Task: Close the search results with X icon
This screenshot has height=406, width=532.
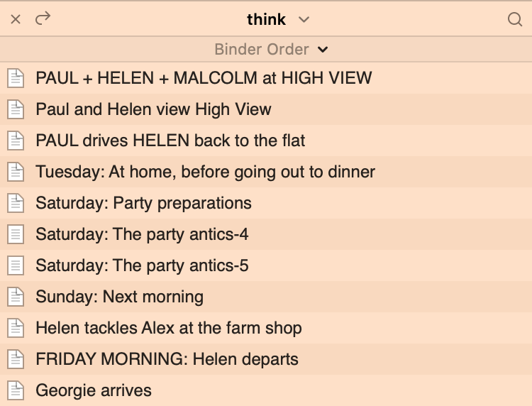Action: coord(16,19)
